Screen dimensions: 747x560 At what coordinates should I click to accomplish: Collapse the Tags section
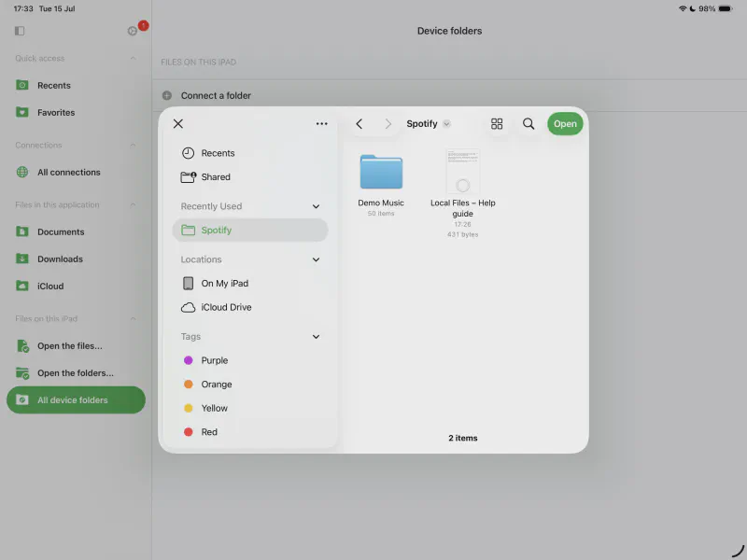(316, 337)
